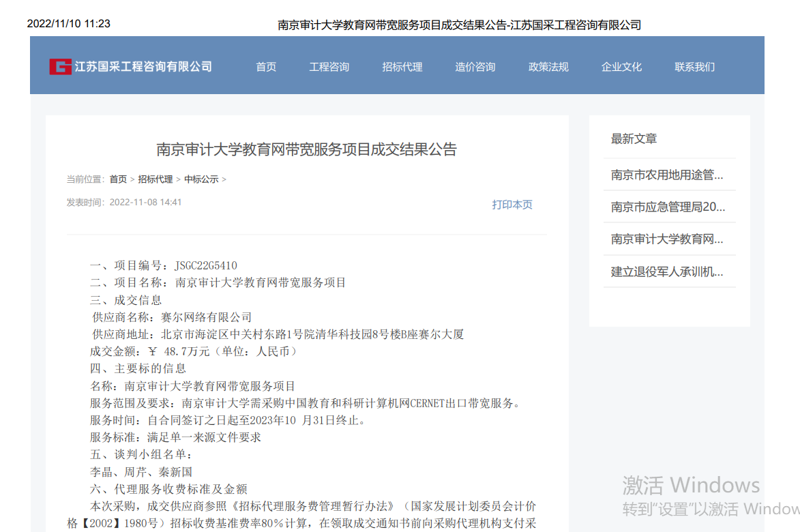Click the names line 李晶、周芹、秦新国

140,473
